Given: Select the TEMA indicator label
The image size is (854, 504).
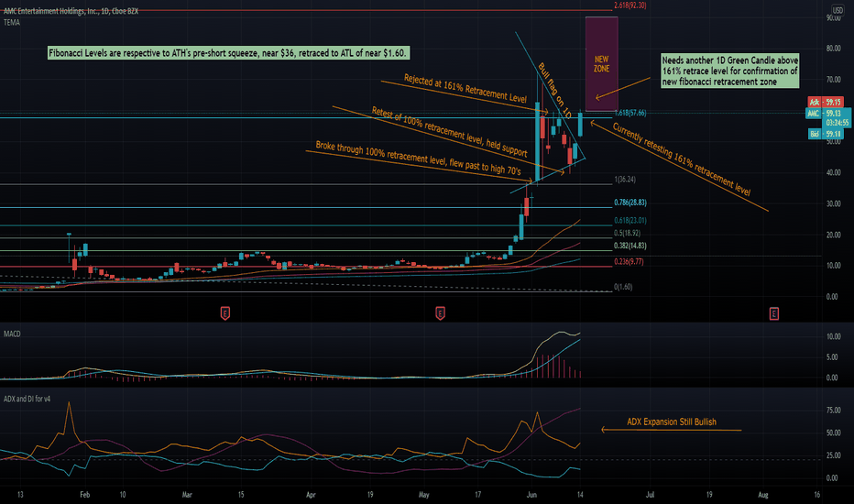Looking at the screenshot, I should tap(11, 22).
